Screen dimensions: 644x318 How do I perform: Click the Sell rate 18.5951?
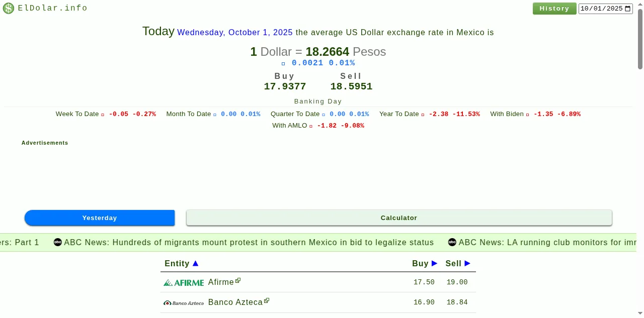pyautogui.click(x=351, y=86)
